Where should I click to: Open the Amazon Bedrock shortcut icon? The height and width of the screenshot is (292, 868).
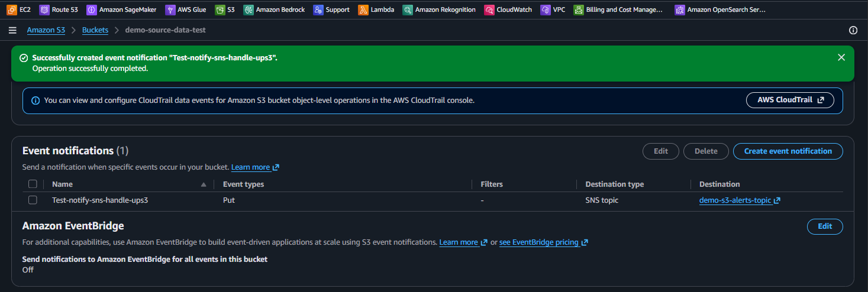pos(248,9)
